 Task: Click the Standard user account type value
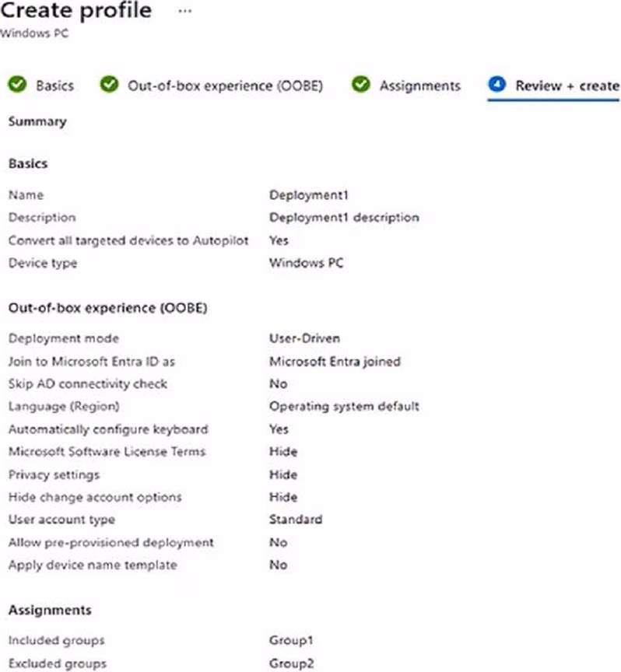296,520
